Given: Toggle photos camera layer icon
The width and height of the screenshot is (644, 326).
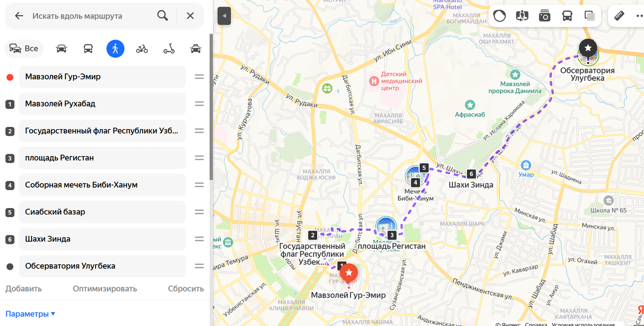Looking at the screenshot, I should coord(544,16).
